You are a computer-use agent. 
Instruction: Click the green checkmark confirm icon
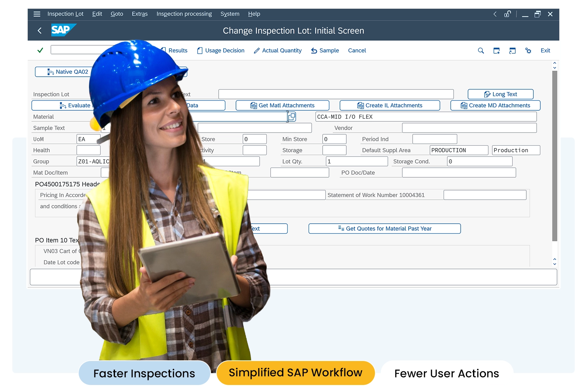pyautogui.click(x=40, y=50)
